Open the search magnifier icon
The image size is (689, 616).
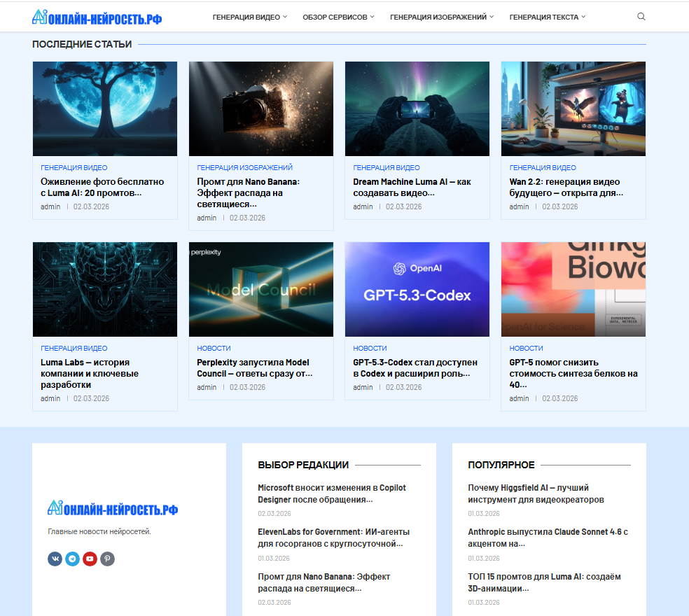tap(641, 17)
